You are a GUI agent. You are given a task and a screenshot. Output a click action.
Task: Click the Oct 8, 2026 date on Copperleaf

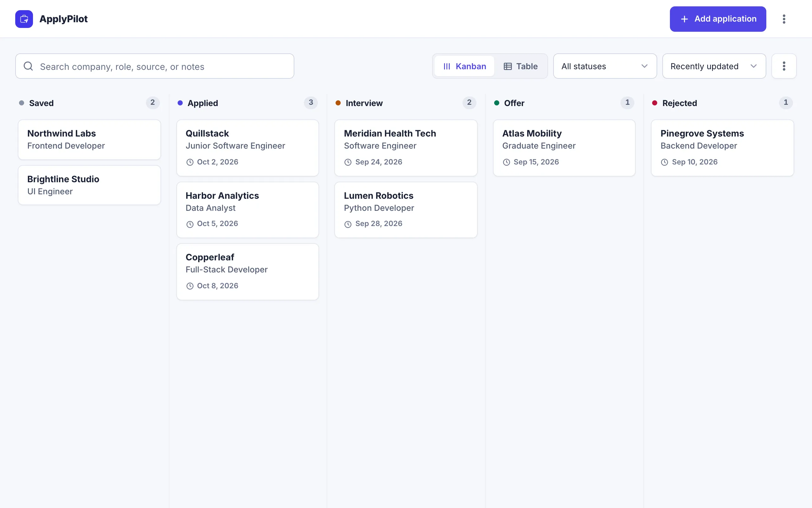pos(217,285)
